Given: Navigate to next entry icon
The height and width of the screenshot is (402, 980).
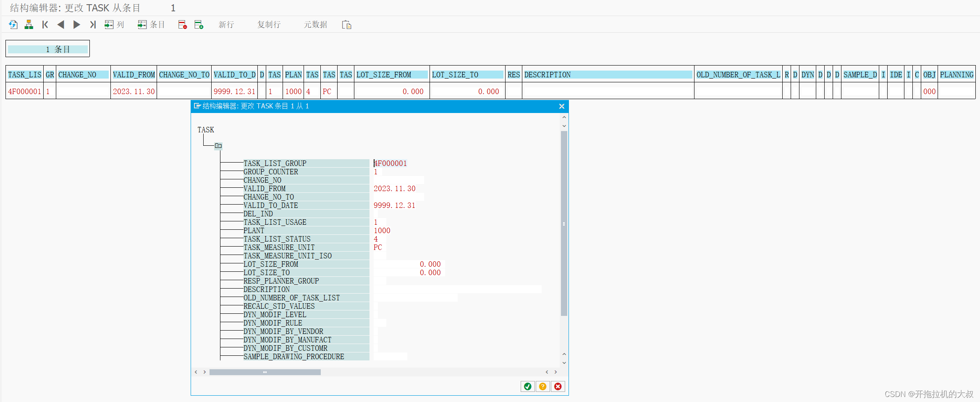Looking at the screenshot, I should tap(76, 24).
